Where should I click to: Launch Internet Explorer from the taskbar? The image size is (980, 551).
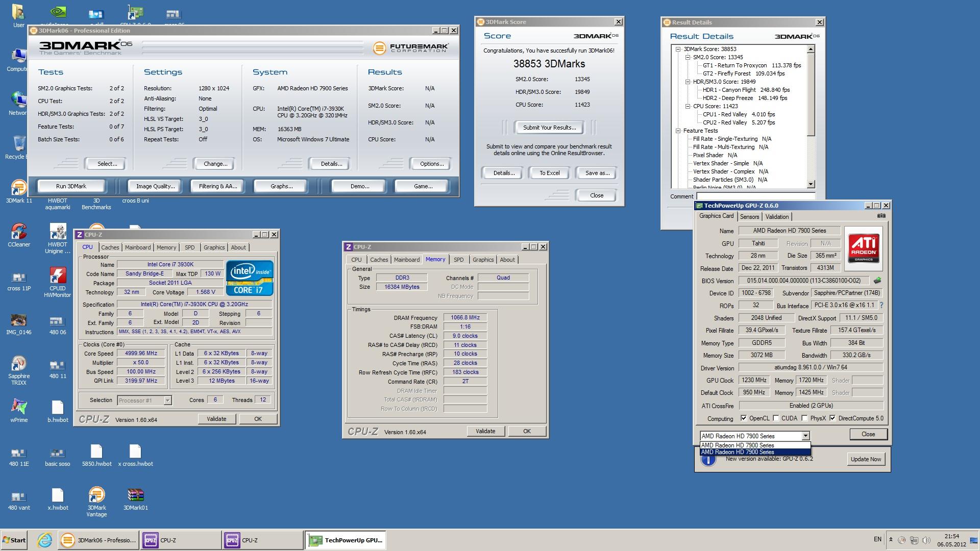[45, 540]
